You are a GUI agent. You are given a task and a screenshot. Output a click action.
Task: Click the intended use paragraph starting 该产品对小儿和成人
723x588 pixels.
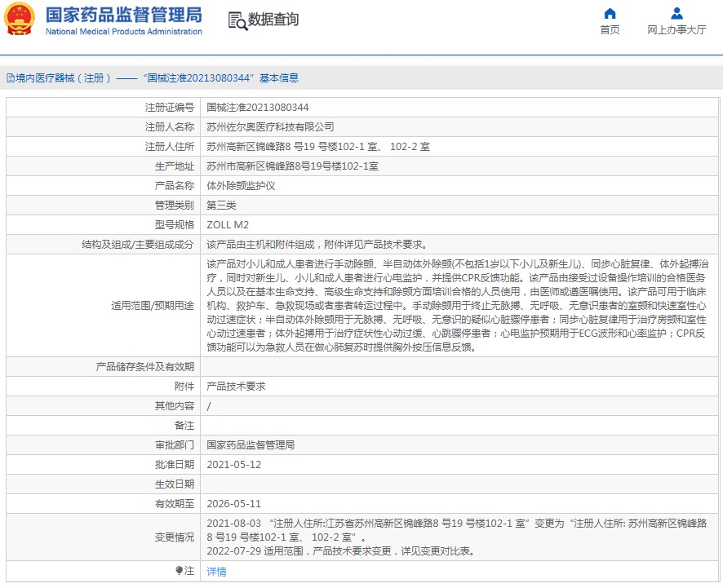458,306
